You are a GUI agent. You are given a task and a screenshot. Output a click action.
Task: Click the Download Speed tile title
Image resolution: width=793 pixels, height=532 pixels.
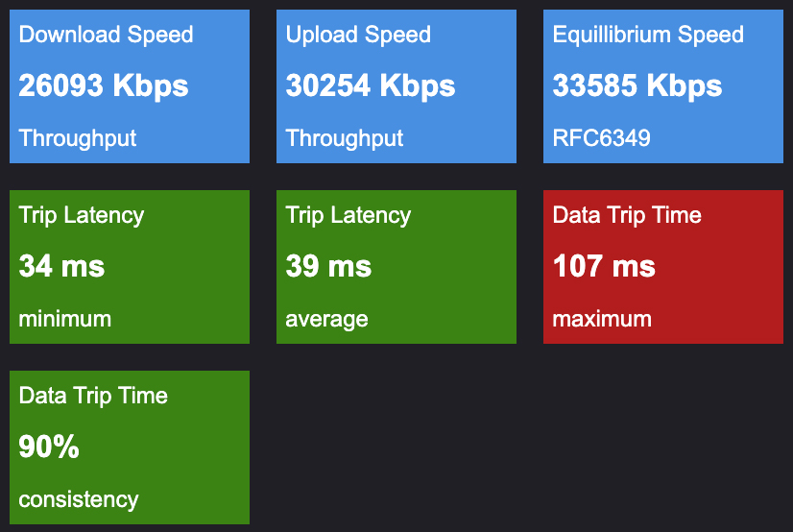pyautogui.click(x=106, y=35)
